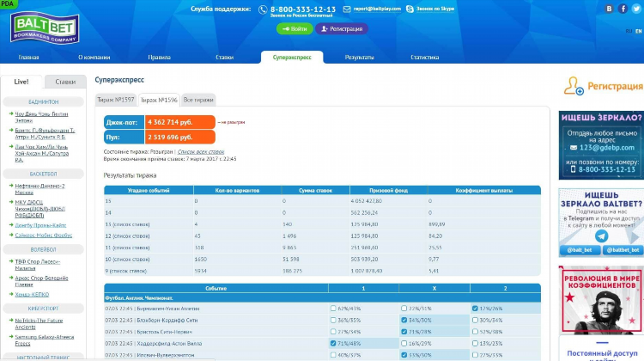Screen dimensions: 644x361
Task: Click the Ищешь зеркало email banner
Action: click(601, 145)
